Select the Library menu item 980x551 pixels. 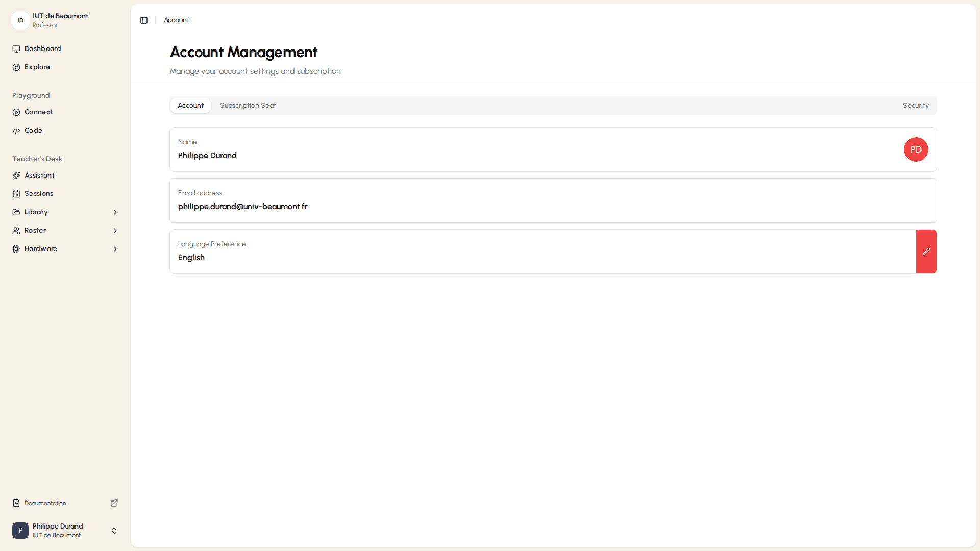coord(65,212)
